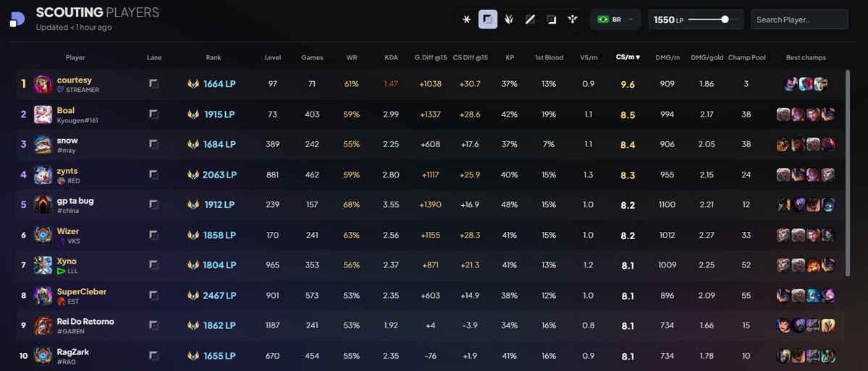The image size is (868, 371).
Task: Click the LP threshold slider handle
Action: [x=725, y=20]
